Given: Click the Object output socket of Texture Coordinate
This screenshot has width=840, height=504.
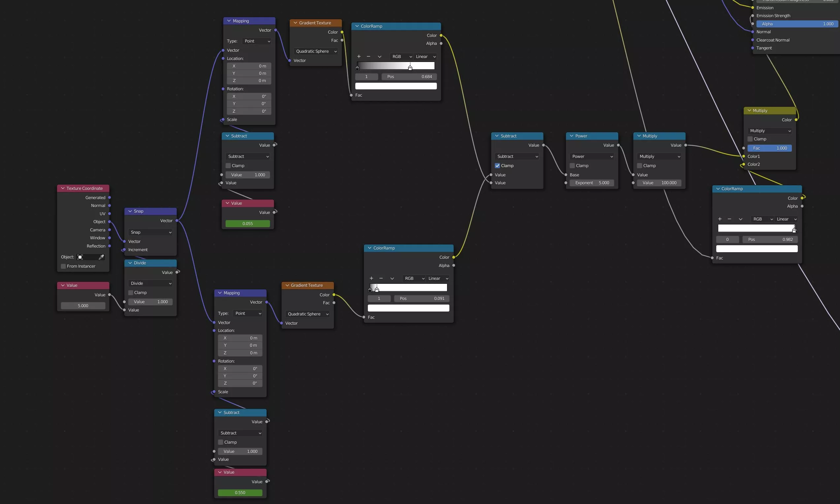Looking at the screenshot, I should (x=110, y=222).
